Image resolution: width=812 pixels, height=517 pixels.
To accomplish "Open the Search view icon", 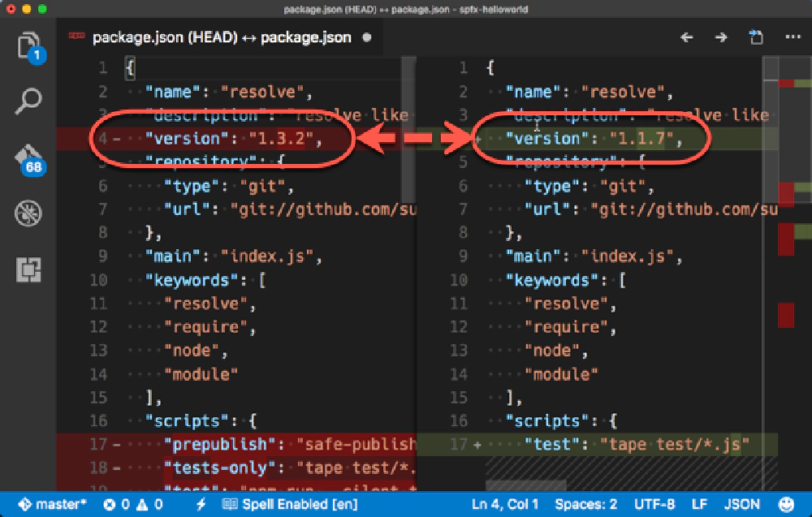I will pyautogui.click(x=28, y=101).
